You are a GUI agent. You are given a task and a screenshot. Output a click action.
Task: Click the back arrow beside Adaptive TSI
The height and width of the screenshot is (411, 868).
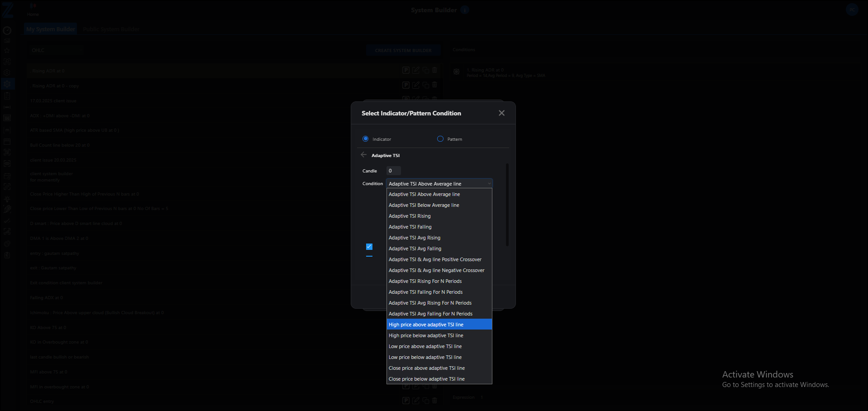point(364,155)
